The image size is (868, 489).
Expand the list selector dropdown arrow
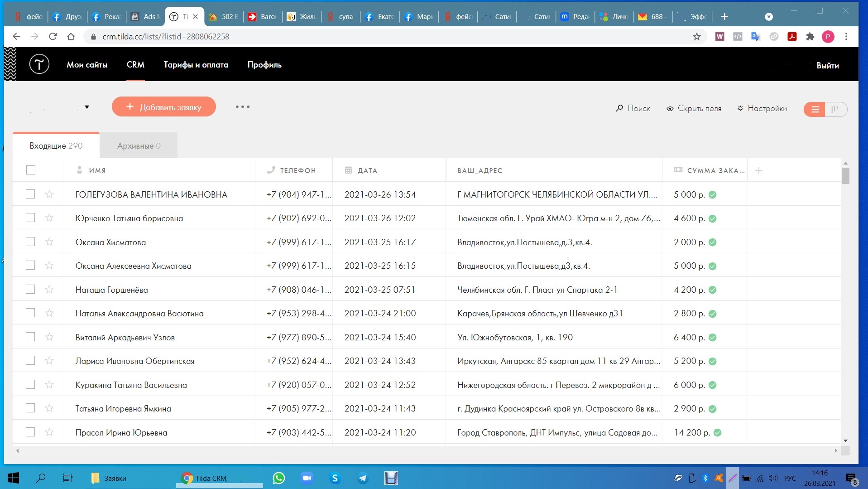pyautogui.click(x=87, y=107)
